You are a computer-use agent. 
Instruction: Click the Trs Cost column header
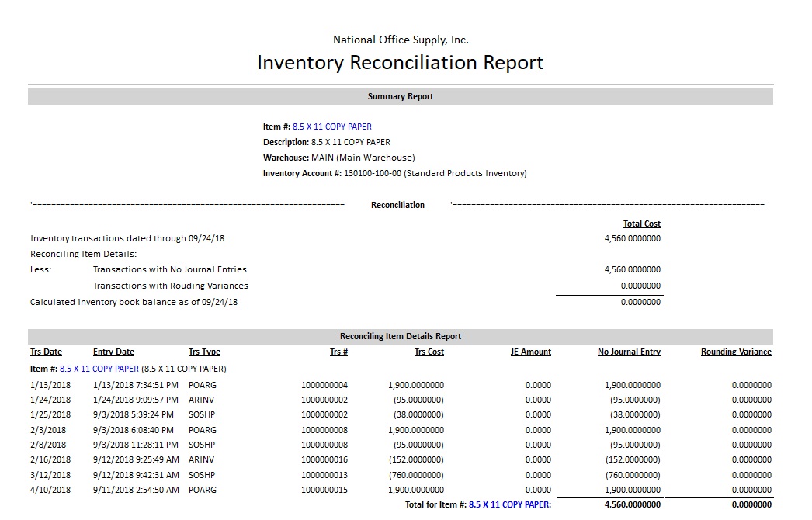429,352
